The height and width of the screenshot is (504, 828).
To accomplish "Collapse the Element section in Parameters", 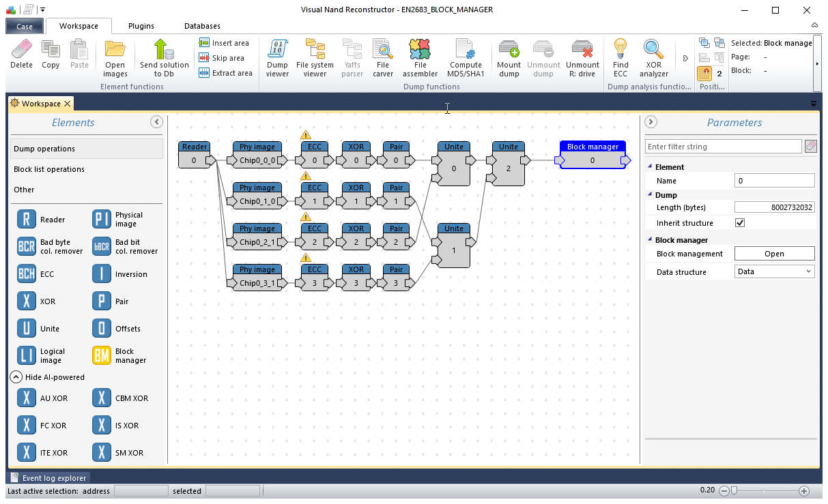I will (648, 167).
